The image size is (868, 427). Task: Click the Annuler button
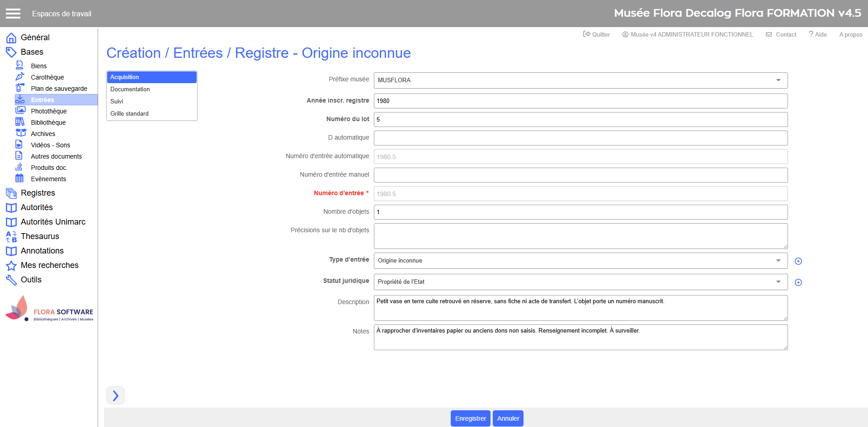pyautogui.click(x=508, y=418)
